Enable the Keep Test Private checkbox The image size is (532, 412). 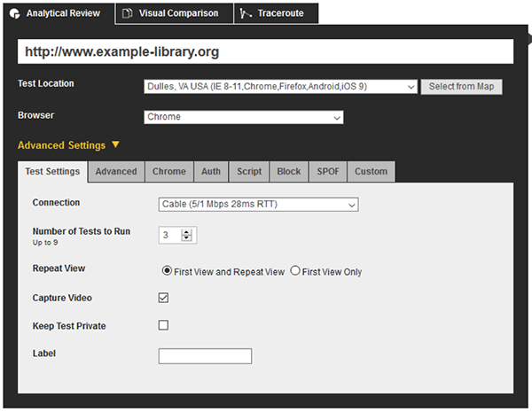(x=163, y=325)
